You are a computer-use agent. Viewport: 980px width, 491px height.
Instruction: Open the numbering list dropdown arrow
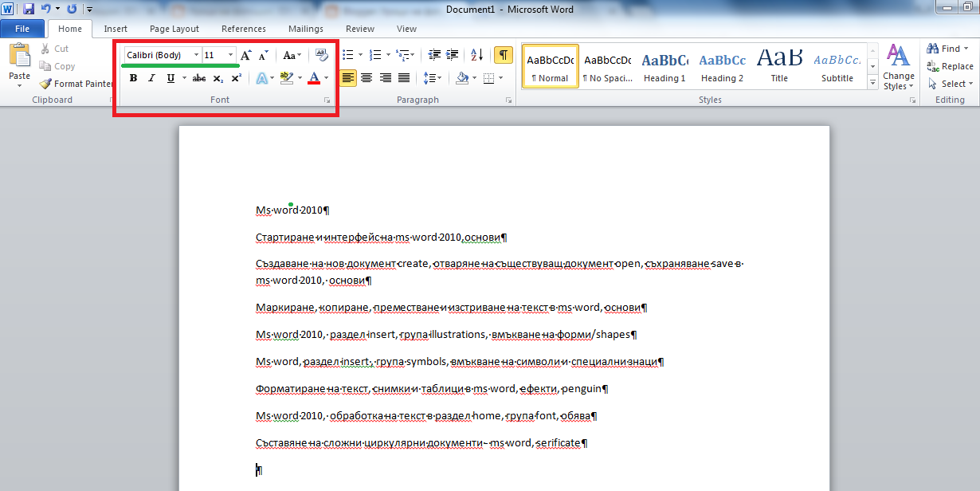click(389, 55)
